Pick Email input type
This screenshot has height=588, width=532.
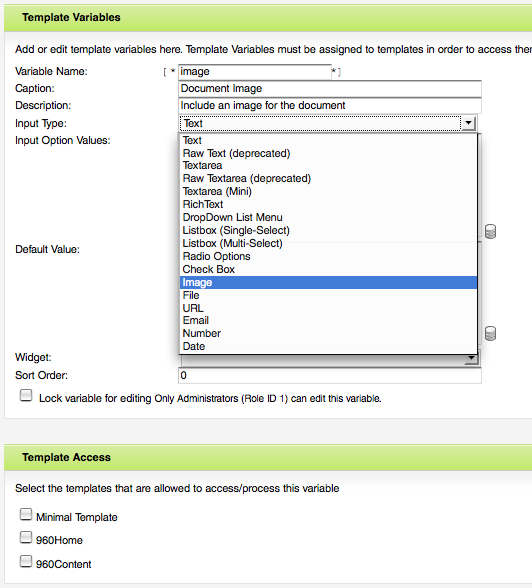coord(328,320)
